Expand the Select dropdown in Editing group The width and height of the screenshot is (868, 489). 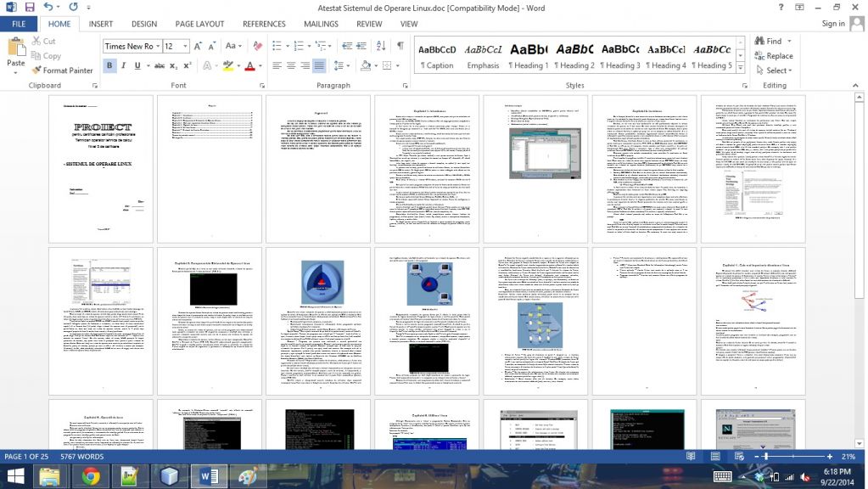(x=776, y=70)
